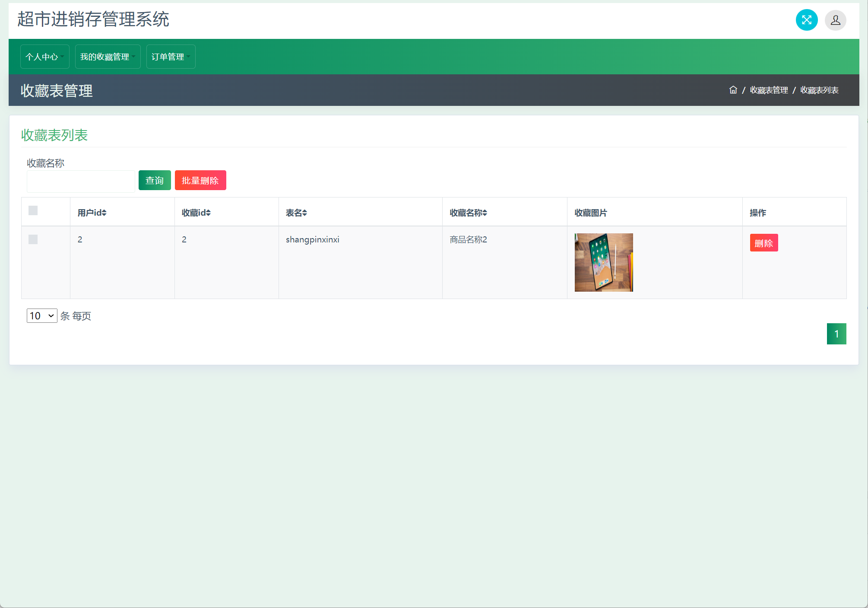868x608 pixels.
Task: Open the tablet thumbnail image
Action: coord(603,262)
